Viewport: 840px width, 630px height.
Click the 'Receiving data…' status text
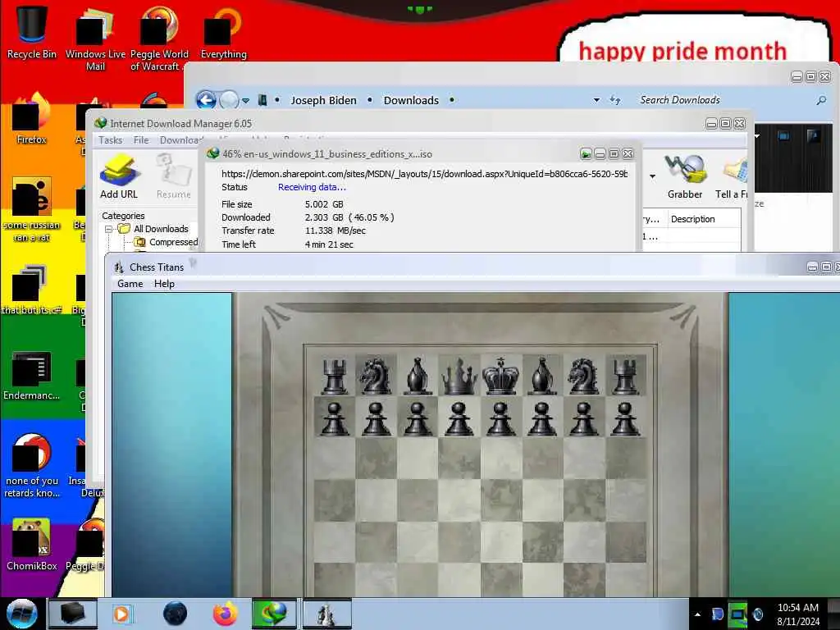(x=312, y=187)
